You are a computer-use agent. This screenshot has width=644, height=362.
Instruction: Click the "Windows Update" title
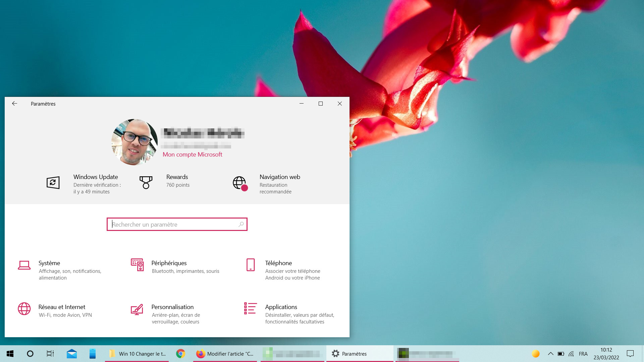96,177
